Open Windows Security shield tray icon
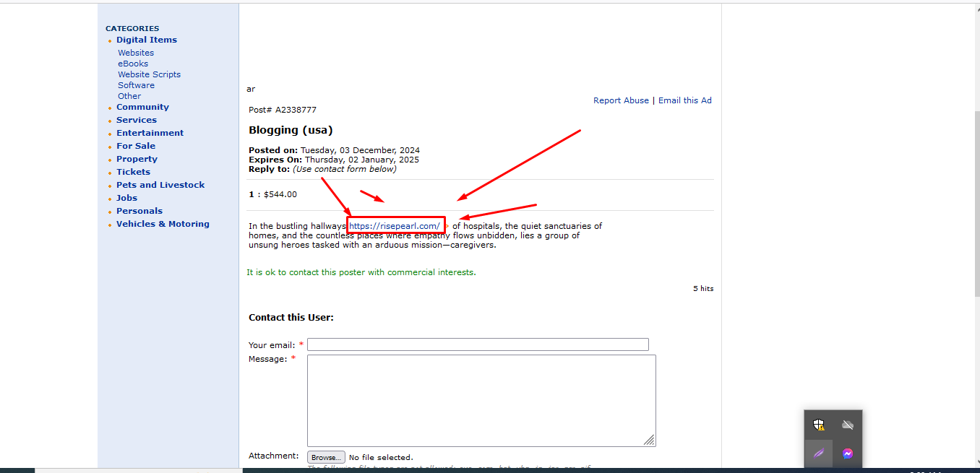The image size is (980, 473). (x=819, y=425)
